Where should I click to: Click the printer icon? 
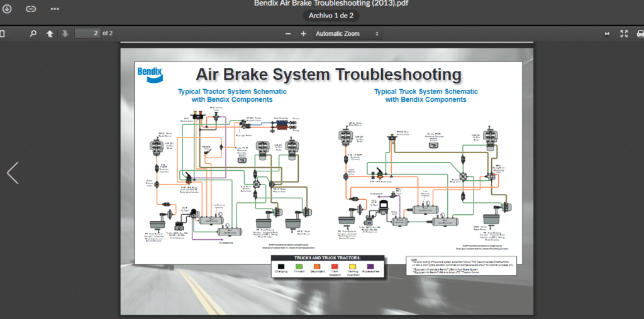point(640,34)
